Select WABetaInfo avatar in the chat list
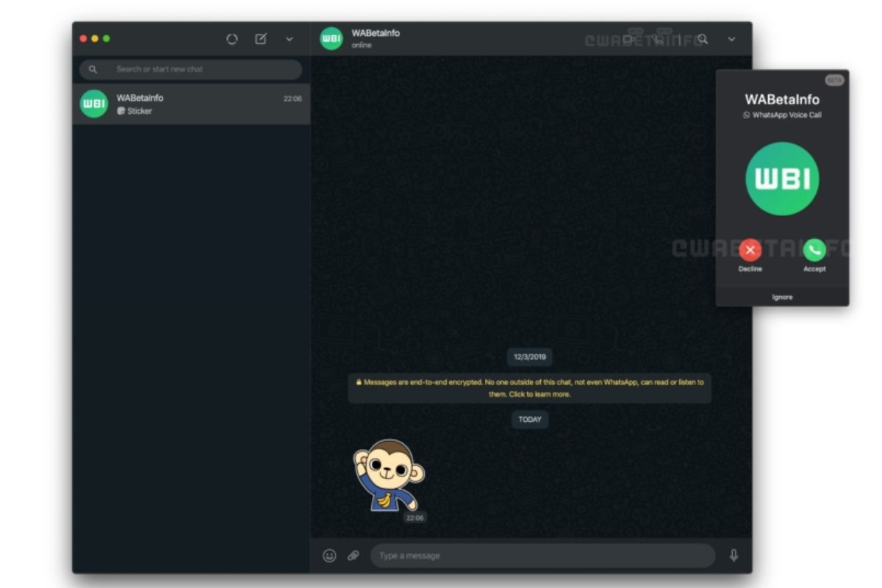Viewport: 882px width, 588px height. click(x=94, y=104)
